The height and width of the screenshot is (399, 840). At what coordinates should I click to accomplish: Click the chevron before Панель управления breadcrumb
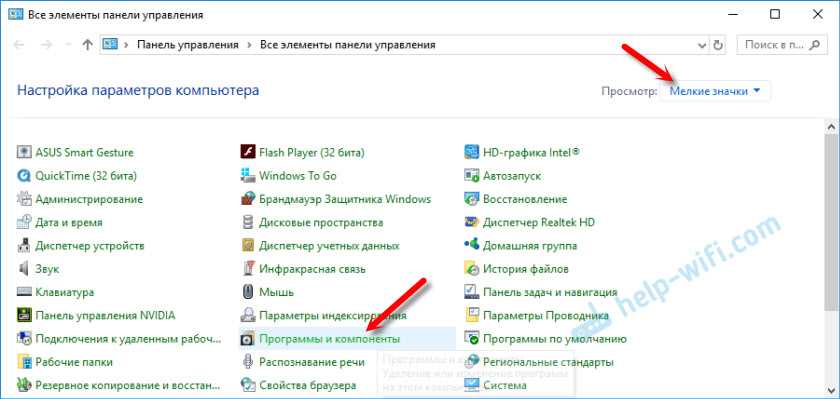pyautogui.click(x=126, y=46)
